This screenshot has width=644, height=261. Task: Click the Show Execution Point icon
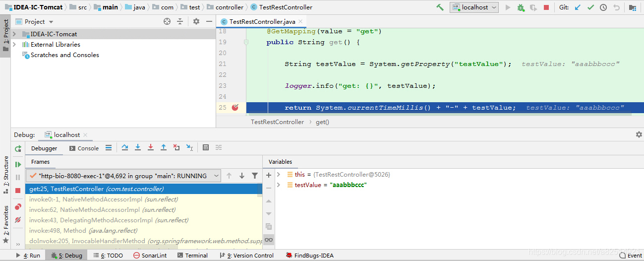(109, 148)
